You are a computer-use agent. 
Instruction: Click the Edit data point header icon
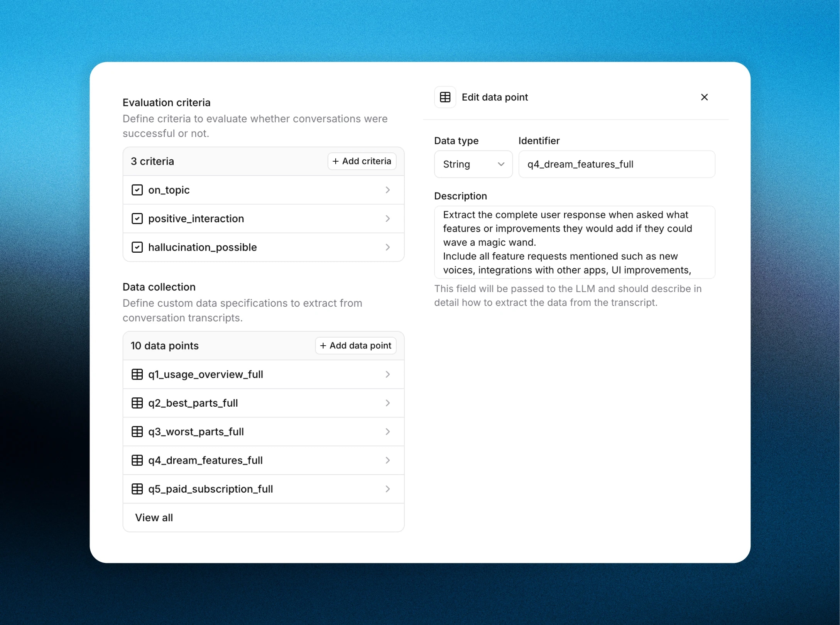445,97
